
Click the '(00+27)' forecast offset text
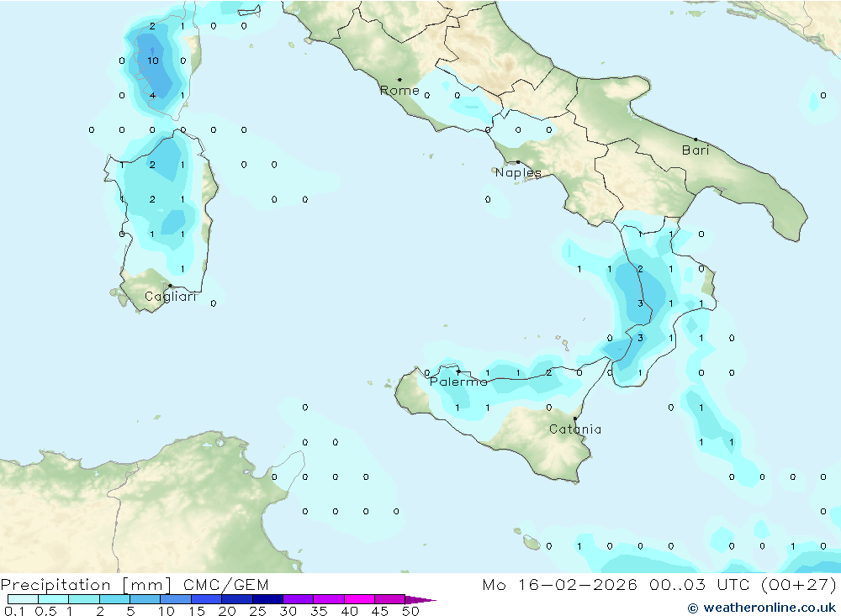pos(799,585)
